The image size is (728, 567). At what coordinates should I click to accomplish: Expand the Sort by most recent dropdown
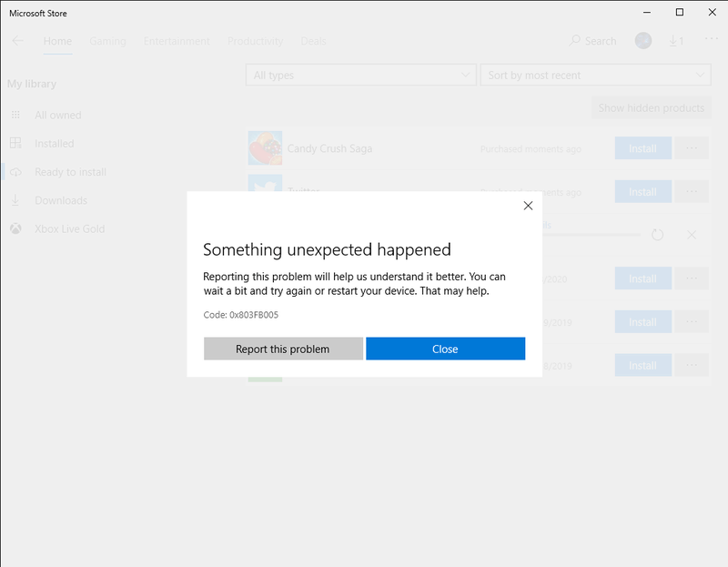point(595,75)
